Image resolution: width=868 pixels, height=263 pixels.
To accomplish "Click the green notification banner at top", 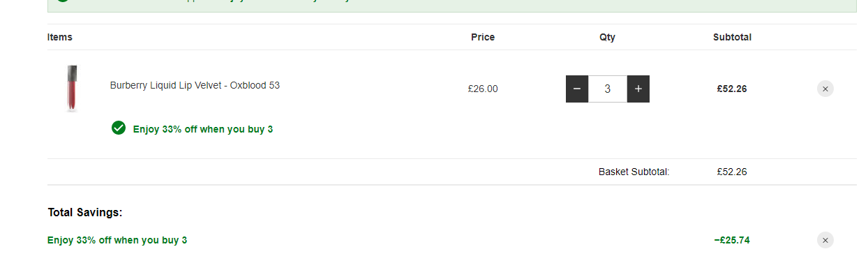I will click(x=451, y=6).
